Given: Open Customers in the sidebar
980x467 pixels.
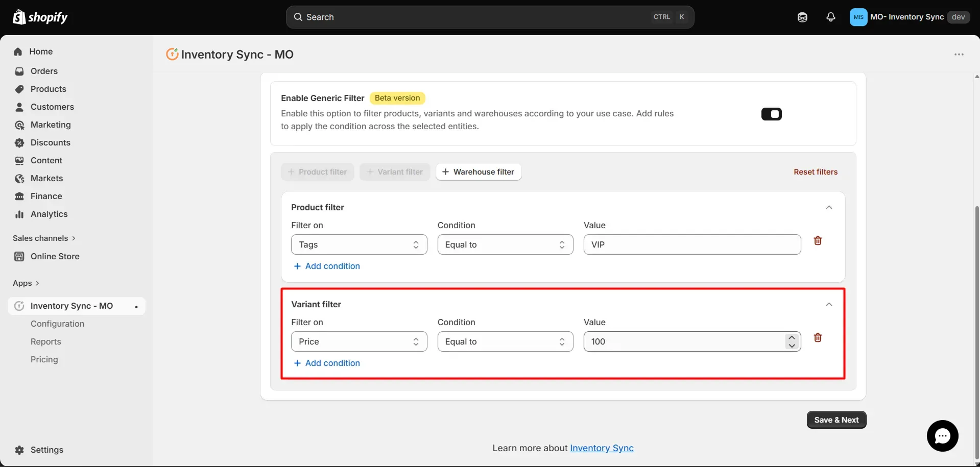Looking at the screenshot, I should (x=52, y=107).
